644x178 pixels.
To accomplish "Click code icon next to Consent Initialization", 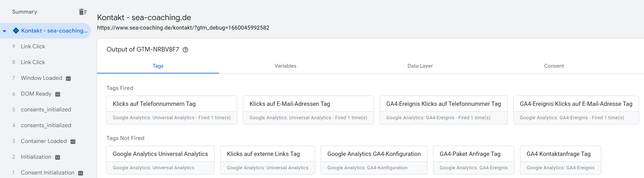I will (81, 173).
